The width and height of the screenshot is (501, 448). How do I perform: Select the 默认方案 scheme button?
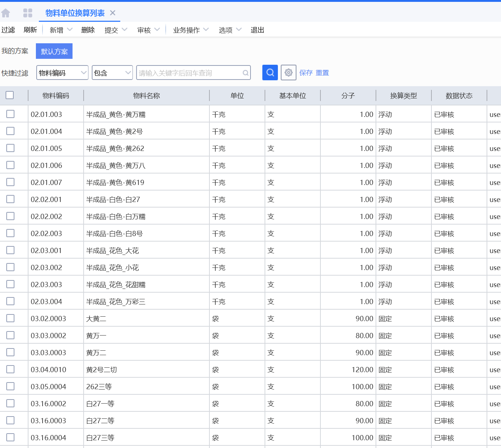(x=54, y=51)
